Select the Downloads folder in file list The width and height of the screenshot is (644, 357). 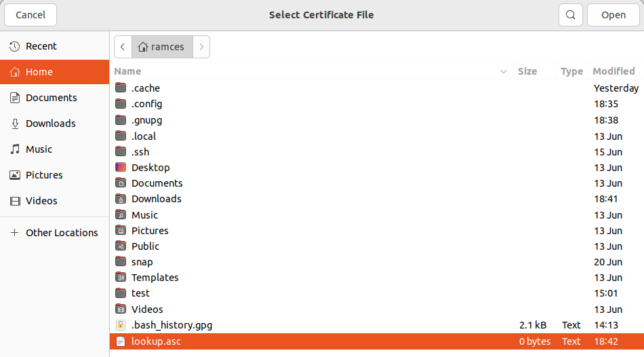377,199
